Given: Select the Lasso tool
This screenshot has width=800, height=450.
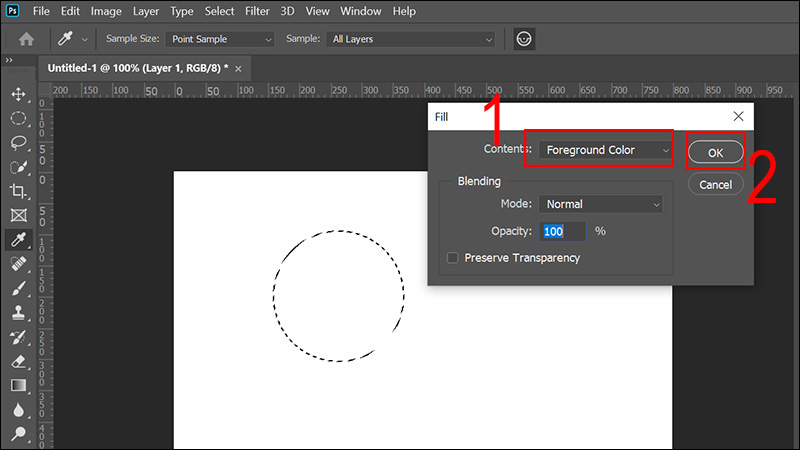Looking at the screenshot, I should pos(18,142).
